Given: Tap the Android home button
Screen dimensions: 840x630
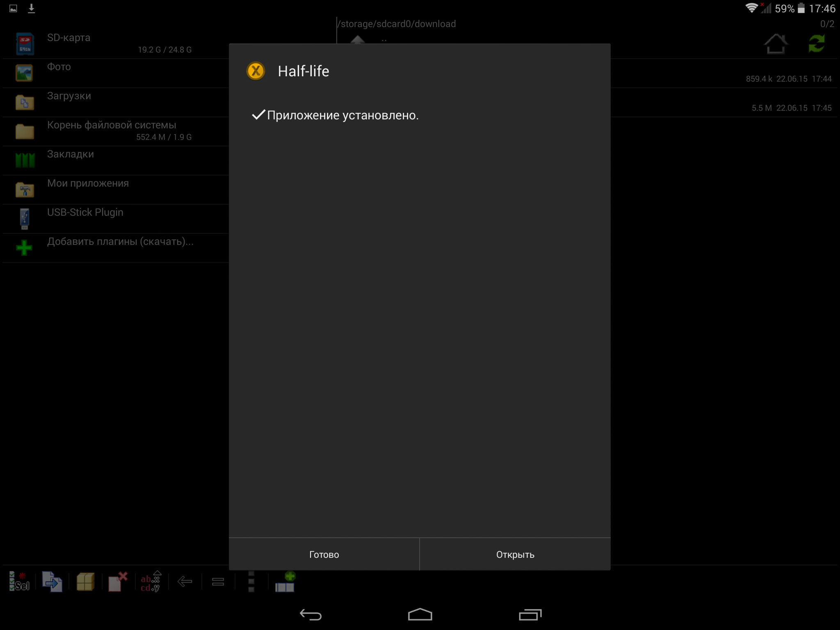Looking at the screenshot, I should click(420, 614).
